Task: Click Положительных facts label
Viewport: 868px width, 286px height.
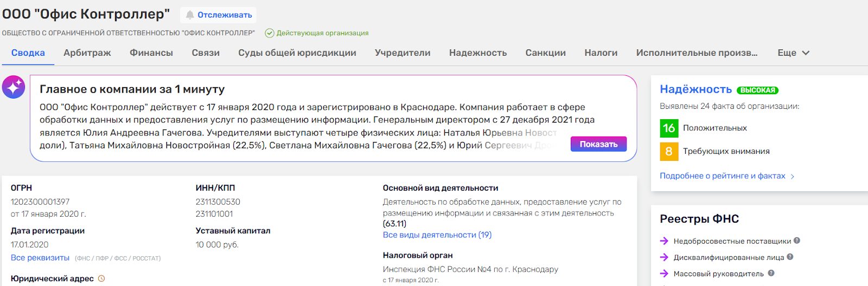Action: click(x=715, y=128)
